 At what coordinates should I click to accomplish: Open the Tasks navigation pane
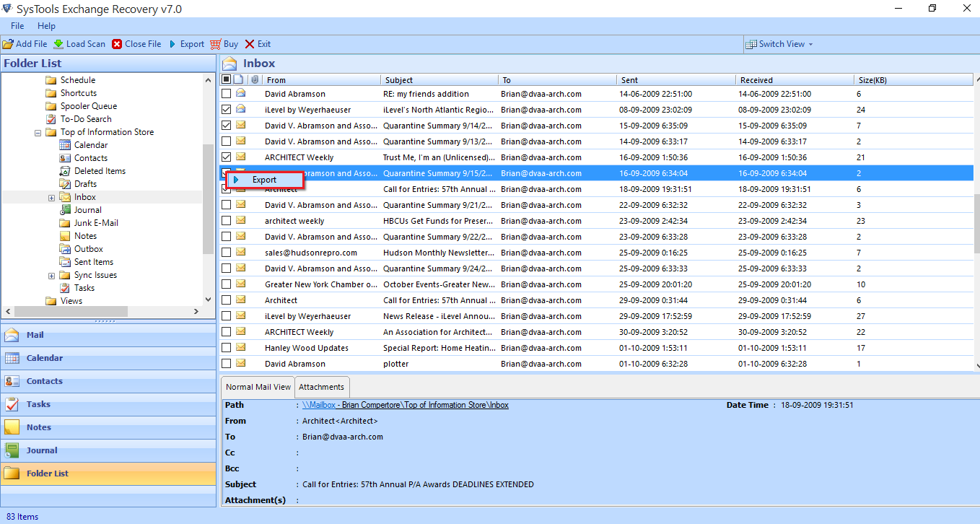tap(108, 404)
